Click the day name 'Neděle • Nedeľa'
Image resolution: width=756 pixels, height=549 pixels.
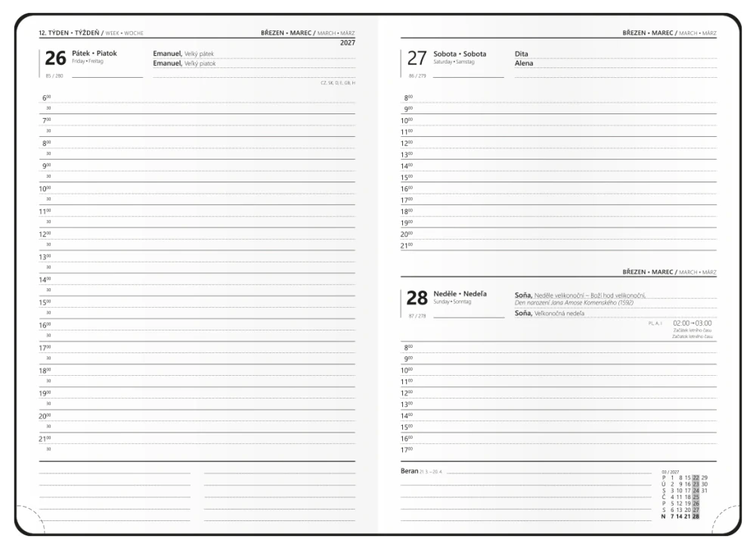click(x=460, y=293)
